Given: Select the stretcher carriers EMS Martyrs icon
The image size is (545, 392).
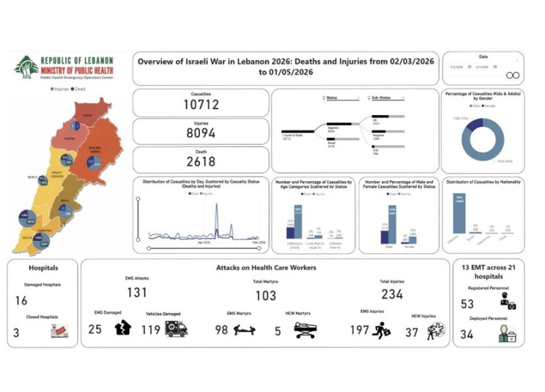Looking at the screenshot, I should point(245,330).
